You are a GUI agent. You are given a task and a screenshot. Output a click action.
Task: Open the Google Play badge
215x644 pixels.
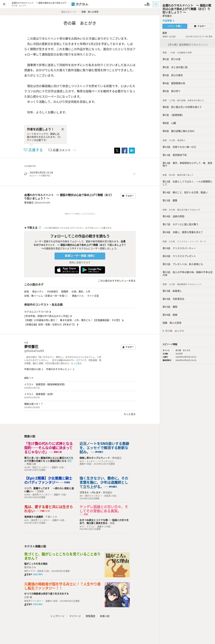click(x=93, y=270)
